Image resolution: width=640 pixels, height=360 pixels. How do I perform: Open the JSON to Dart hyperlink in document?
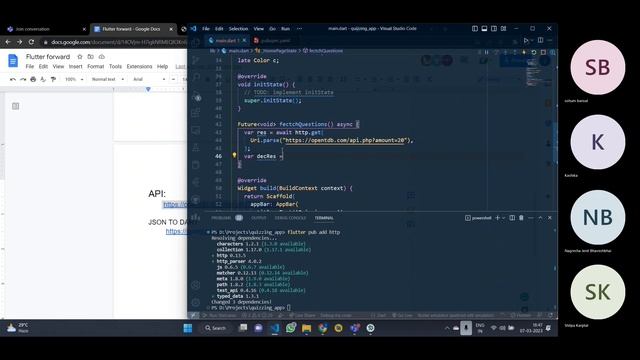coord(176,231)
